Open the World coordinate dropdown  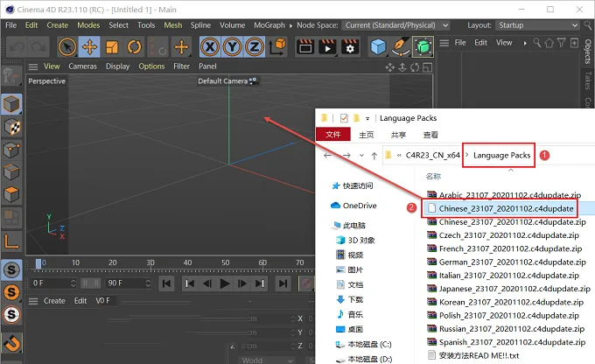(266, 360)
